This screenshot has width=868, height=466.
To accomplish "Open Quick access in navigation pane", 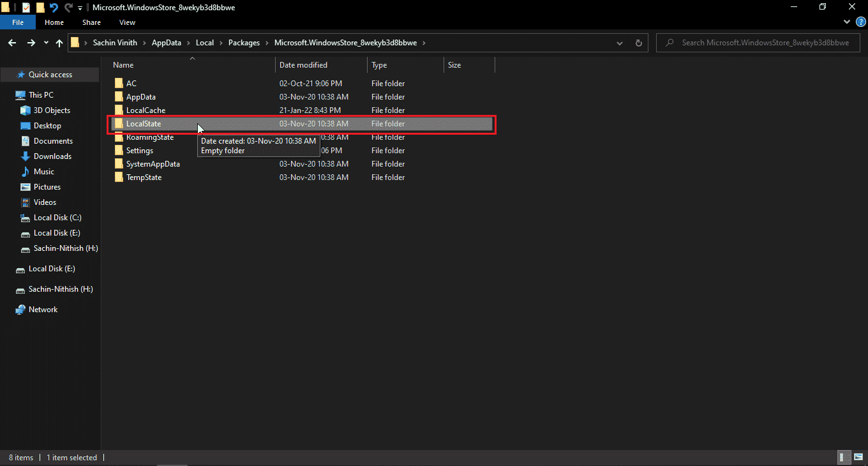I will tap(50, 75).
